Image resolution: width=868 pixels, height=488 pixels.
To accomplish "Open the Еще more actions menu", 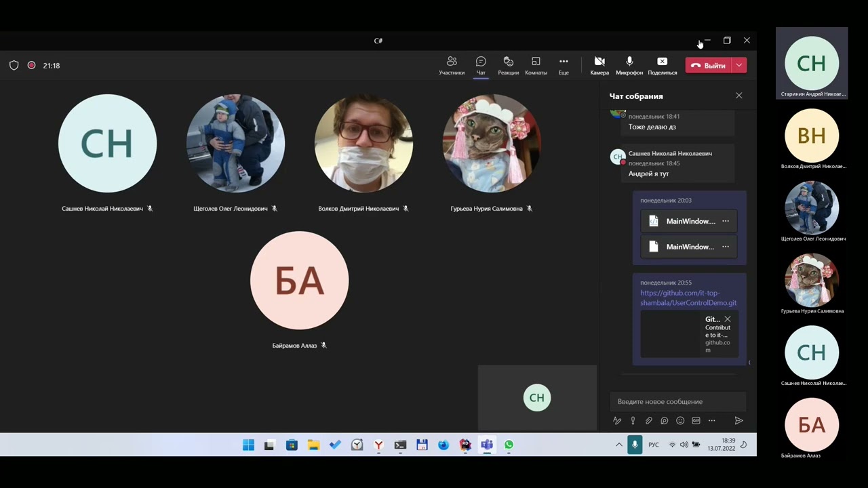I will pos(564,66).
